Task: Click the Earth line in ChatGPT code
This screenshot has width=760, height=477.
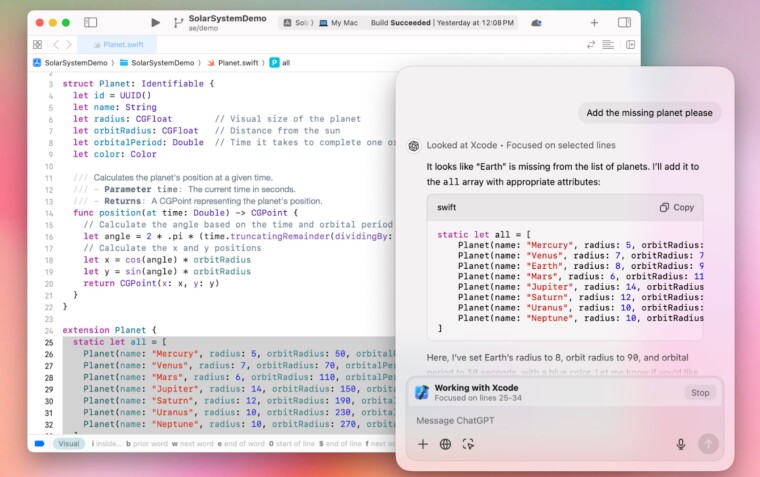Action: click(x=581, y=266)
